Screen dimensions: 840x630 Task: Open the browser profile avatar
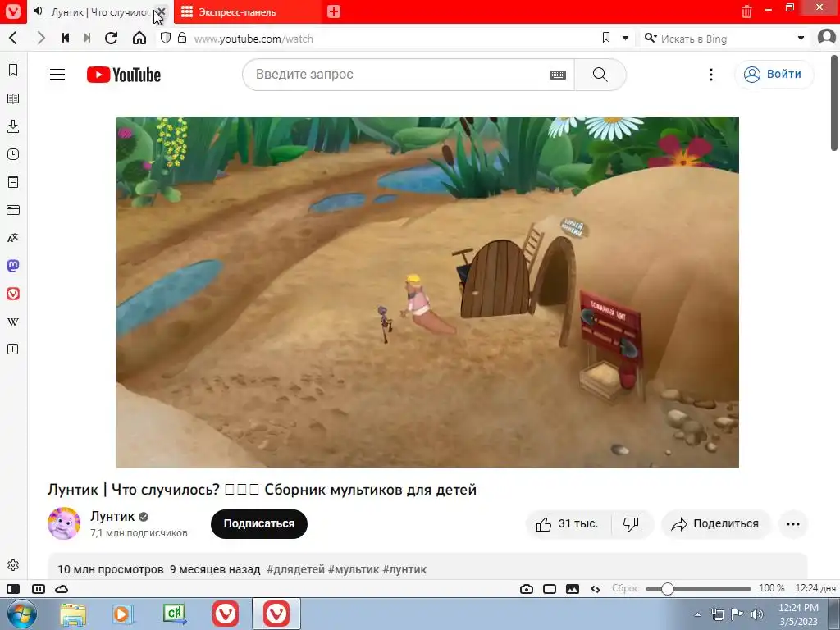pyautogui.click(x=827, y=38)
